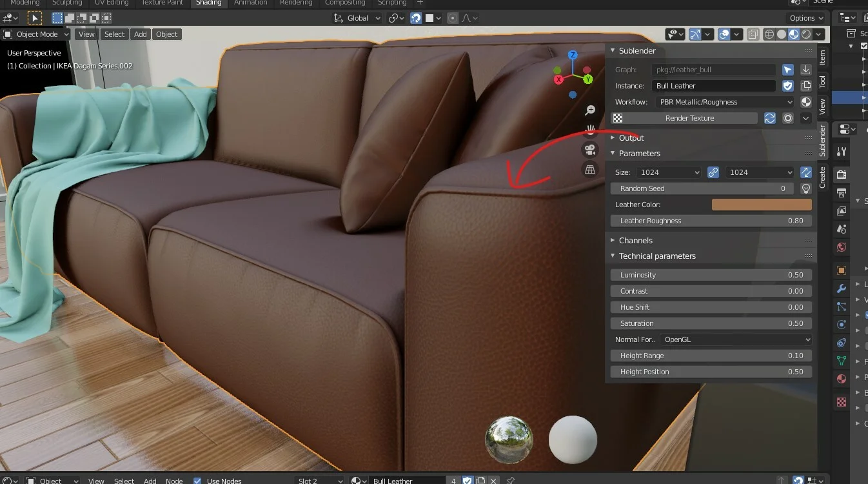868x484 pixels.
Task: Open the Channels section heading
Action: 635,239
